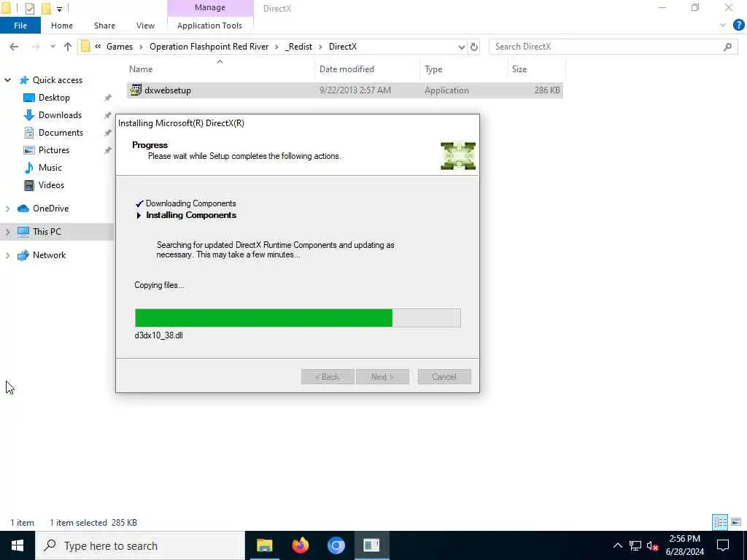Select Network in the sidebar
The height and width of the screenshot is (560, 747).
point(49,255)
